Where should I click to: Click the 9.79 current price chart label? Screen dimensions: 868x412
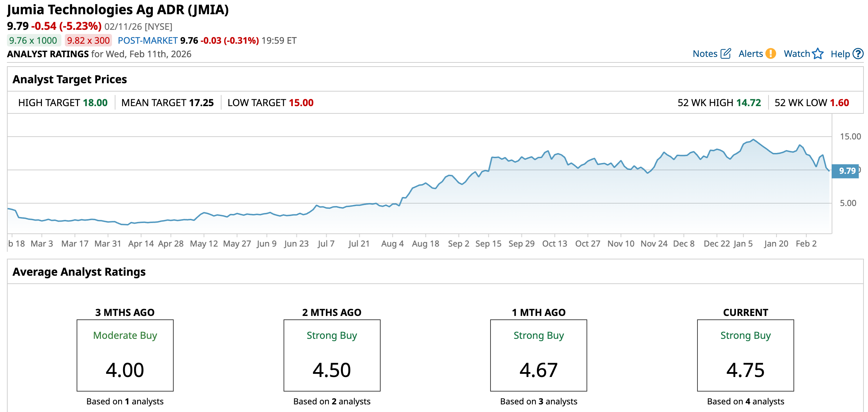[x=846, y=171]
